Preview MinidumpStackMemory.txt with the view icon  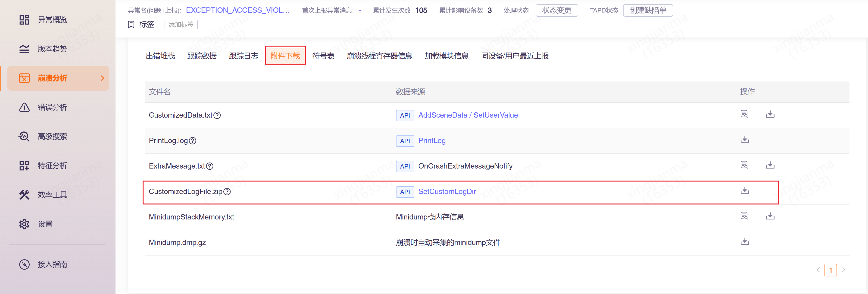point(744,216)
